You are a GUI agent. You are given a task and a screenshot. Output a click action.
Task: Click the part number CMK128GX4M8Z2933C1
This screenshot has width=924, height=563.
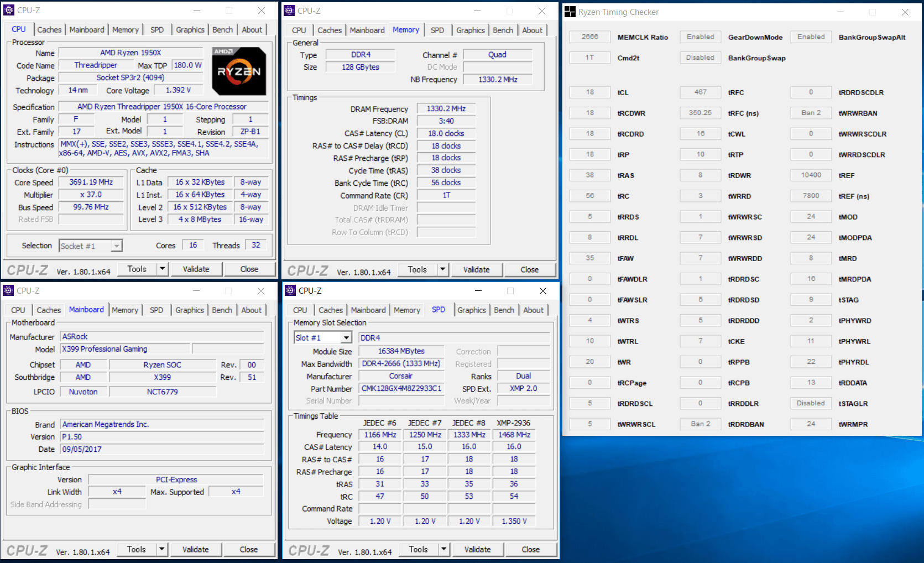(401, 389)
